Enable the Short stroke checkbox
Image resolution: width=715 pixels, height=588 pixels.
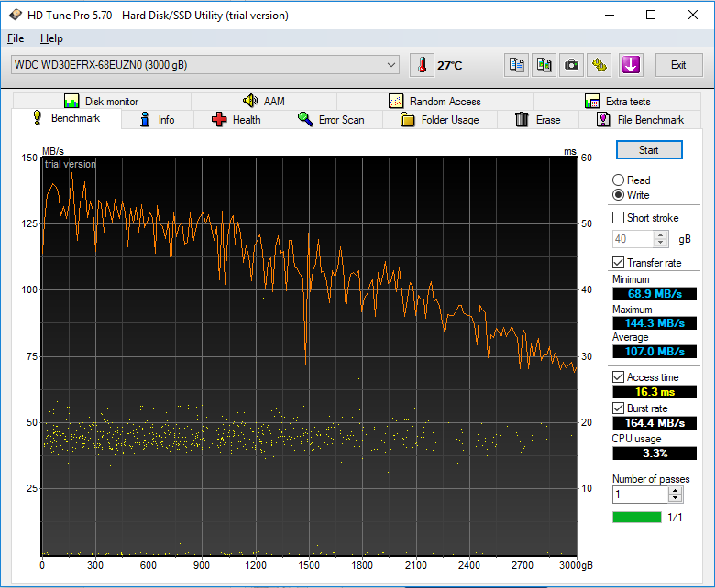click(618, 218)
